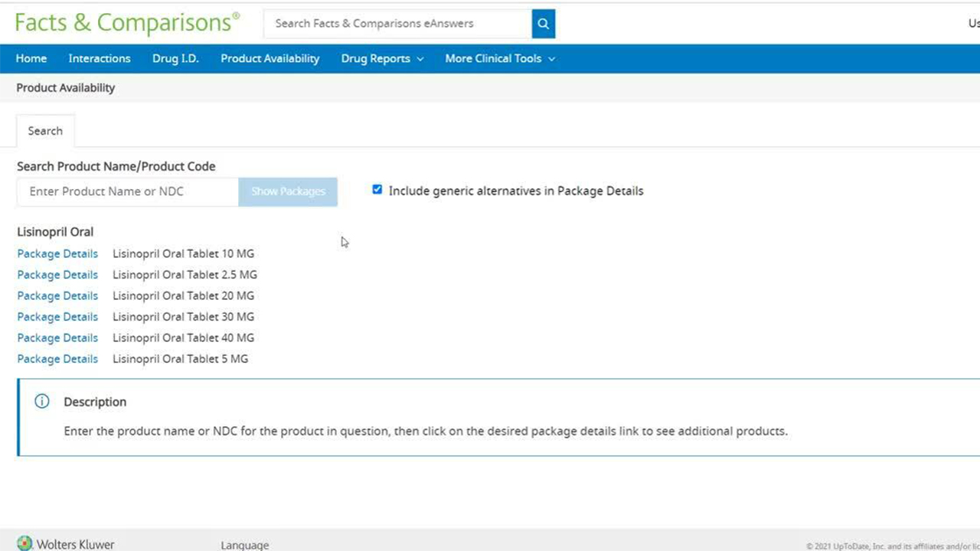The width and height of the screenshot is (980, 551).
Task: Go to Drug I.D. in navigation
Action: [x=175, y=59]
